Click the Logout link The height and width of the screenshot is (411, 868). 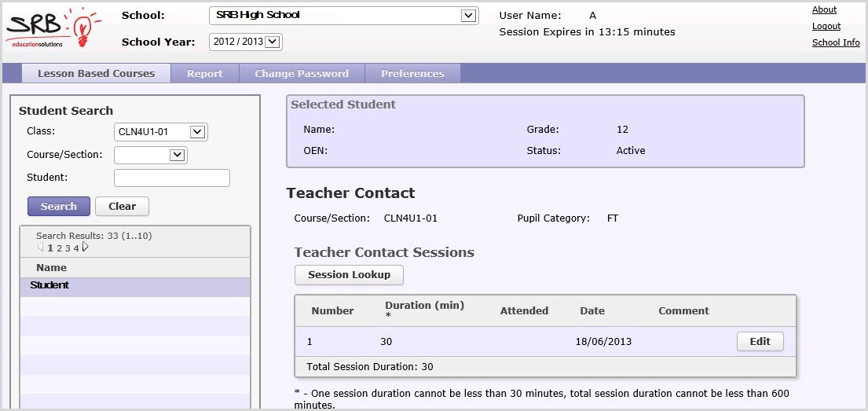click(826, 27)
